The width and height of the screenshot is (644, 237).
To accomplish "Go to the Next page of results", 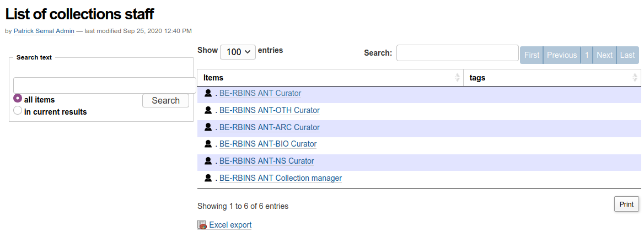I will 604,55.
